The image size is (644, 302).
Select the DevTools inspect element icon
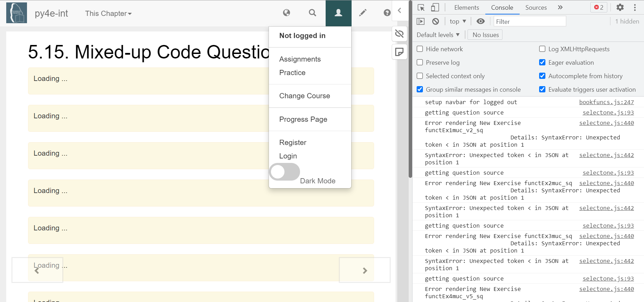(x=421, y=7)
